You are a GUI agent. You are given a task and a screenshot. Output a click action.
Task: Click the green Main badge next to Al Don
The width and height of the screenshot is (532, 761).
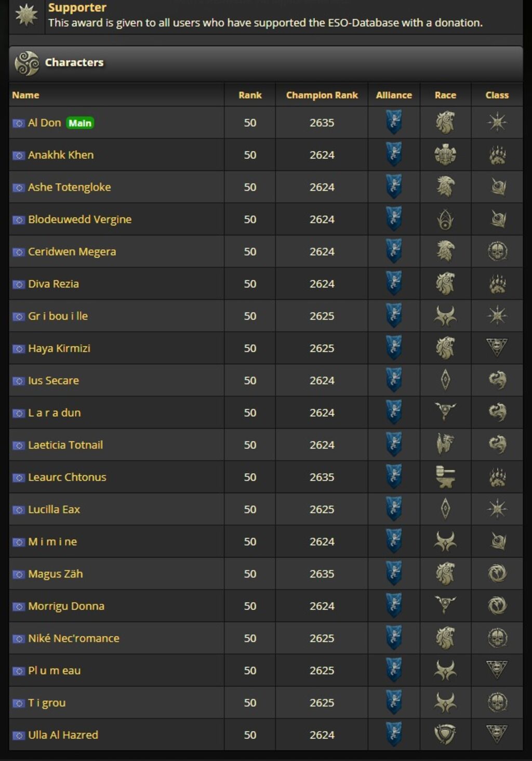pos(80,123)
